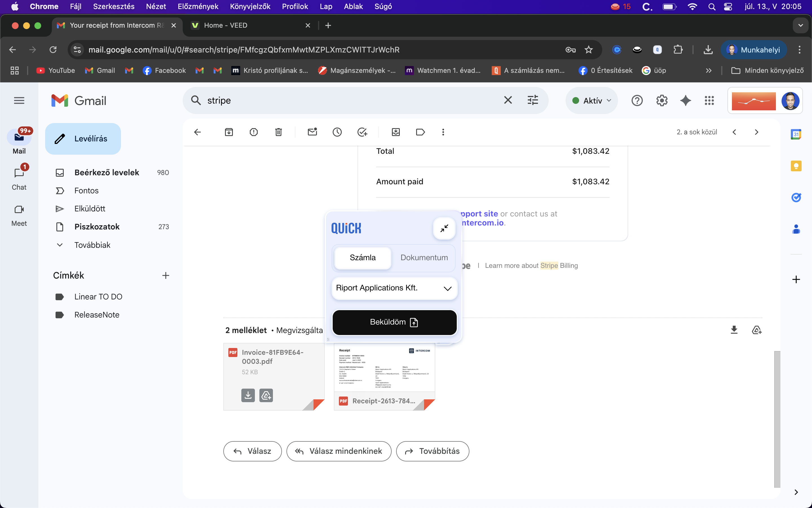This screenshot has height=508, width=812.
Task: Open the Linear TO DO label
Action: tap(98, 297)
